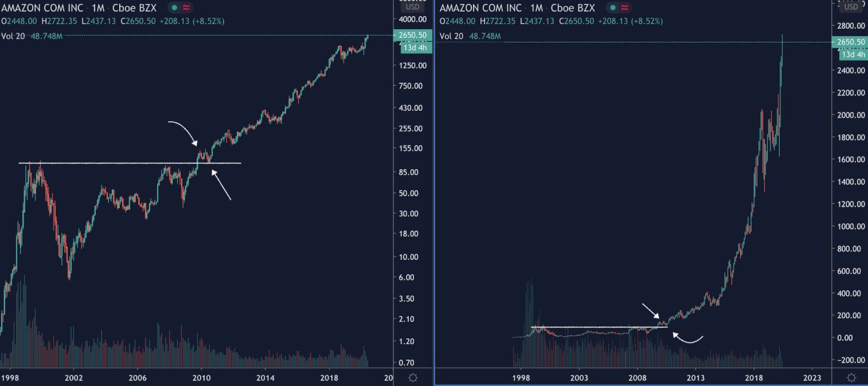Click 2002 on left chart time axis
Viewport: 868px width, 386px height.
[x=73, y=378]
